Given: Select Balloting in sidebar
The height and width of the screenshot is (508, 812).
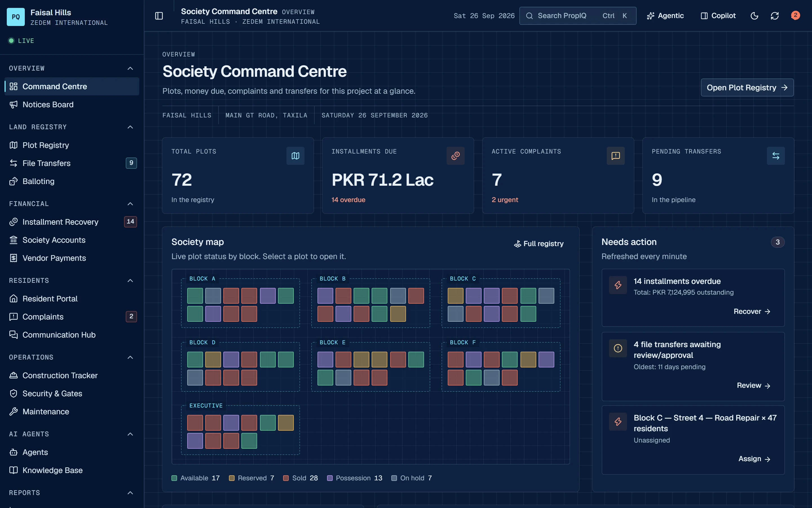Looking at the screenshot, I should pyautogui.click(x=72, y=181).
